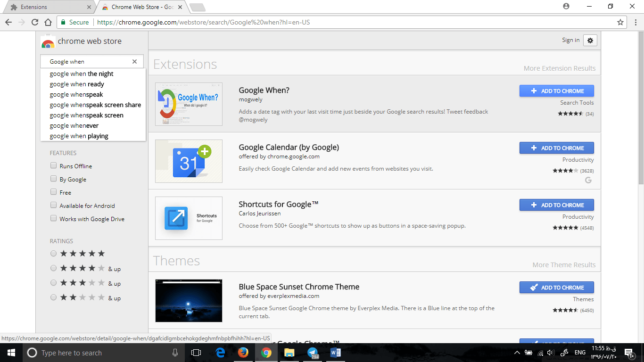Switch to the Extensions browser tab
This screenshot has height=362, width=644.
pyautogui.click(x=47, y=7)
